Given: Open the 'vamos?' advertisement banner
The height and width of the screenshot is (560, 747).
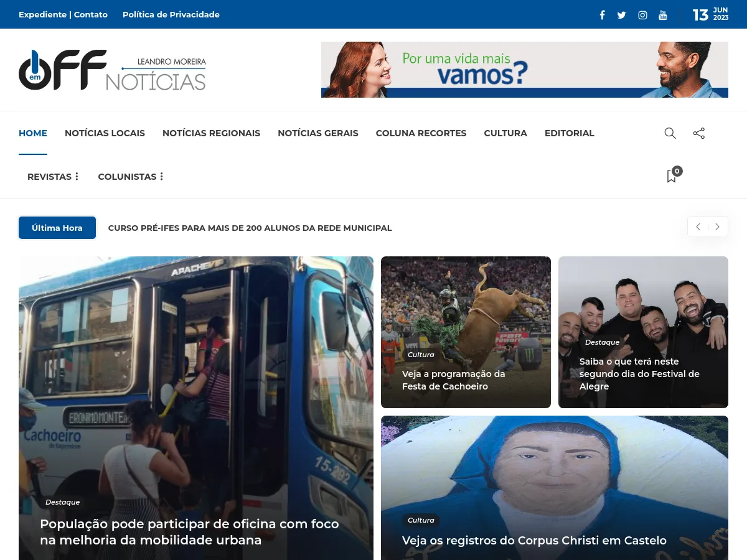Looking at the screenshot, I should [x=524, y=69].
